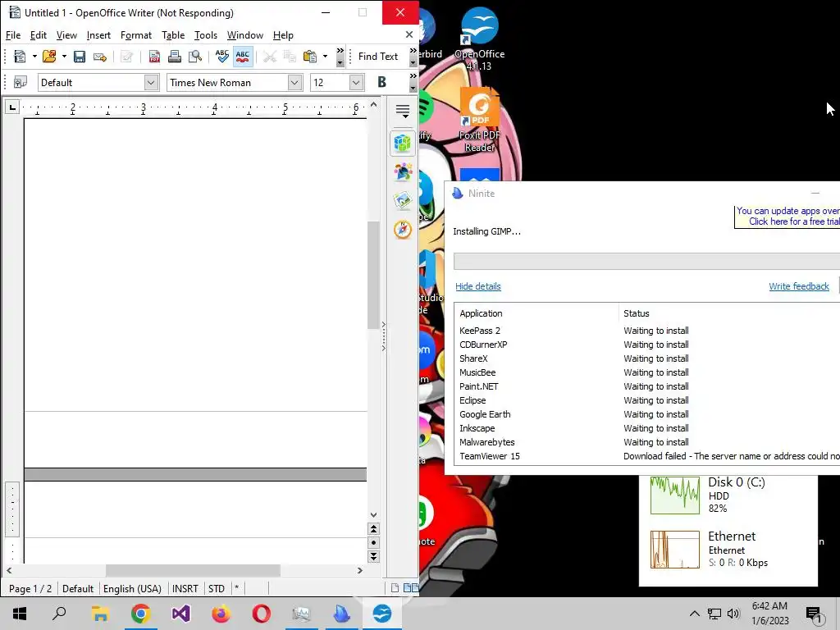Image resolution: width=840 pixels, height=630 pixels.
Task: Open Opera browser from the taskbar
Action: coord(262,614)
